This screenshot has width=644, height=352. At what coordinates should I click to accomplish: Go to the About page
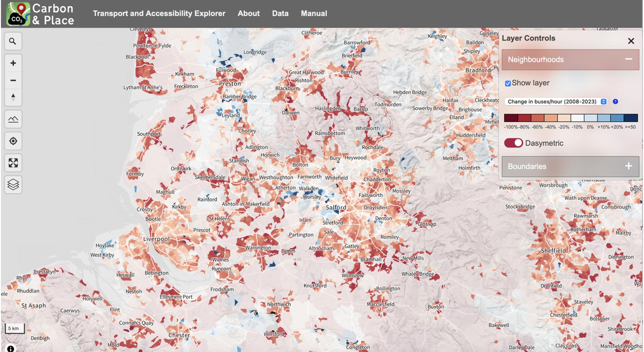pyautogui.click(x=248, y=14)
